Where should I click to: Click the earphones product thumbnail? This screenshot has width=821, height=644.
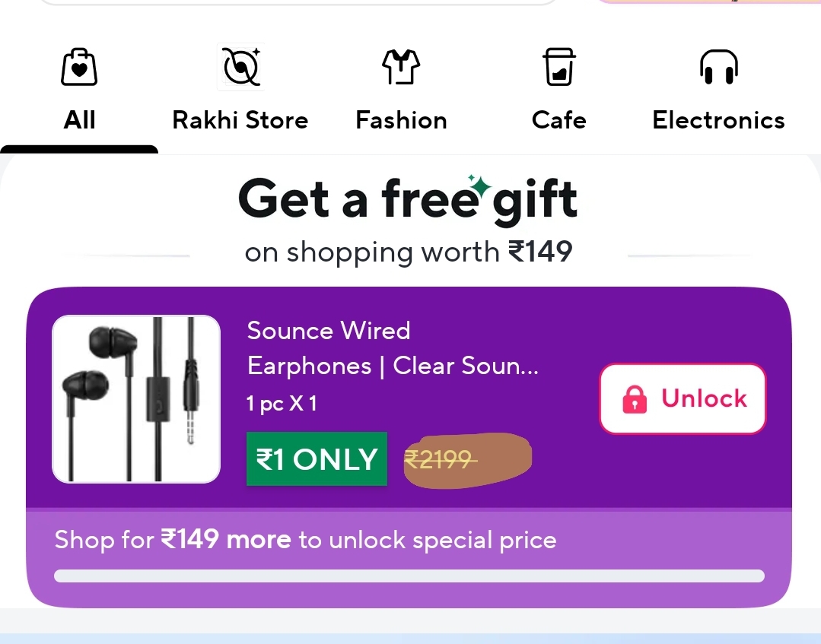136,399
